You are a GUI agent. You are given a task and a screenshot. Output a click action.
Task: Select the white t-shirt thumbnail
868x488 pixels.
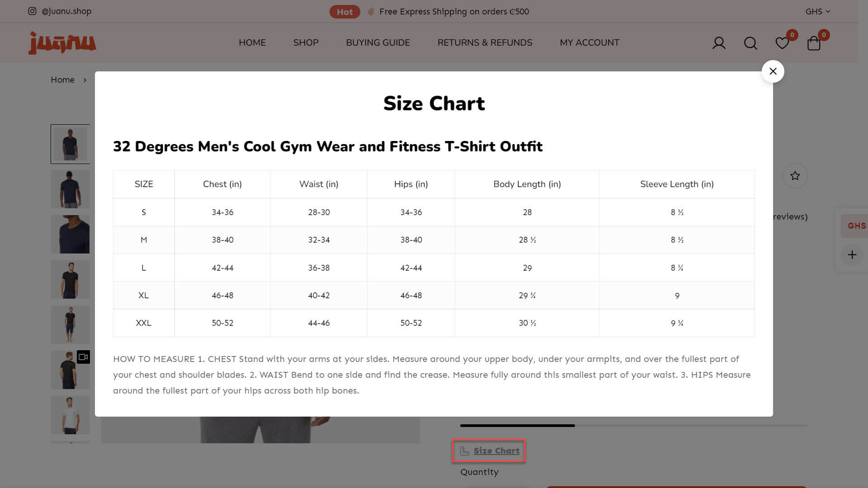pyautogui.click(x=70, y=415)
